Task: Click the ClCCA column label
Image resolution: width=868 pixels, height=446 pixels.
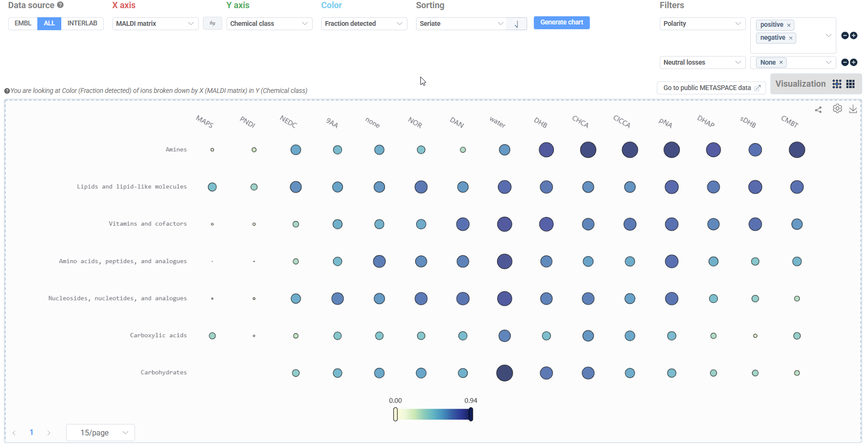Action: click(622, 122)
